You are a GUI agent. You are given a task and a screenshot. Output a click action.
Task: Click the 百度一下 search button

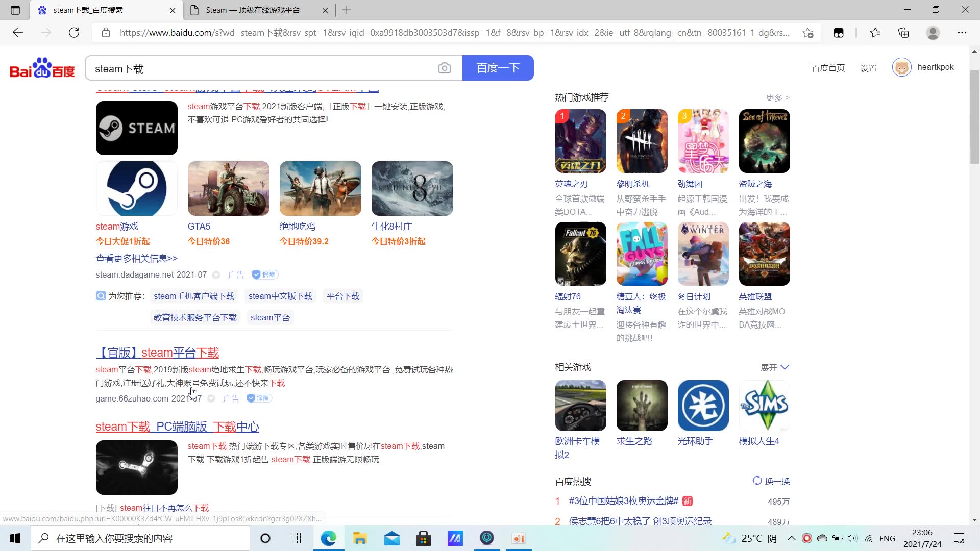498,68
